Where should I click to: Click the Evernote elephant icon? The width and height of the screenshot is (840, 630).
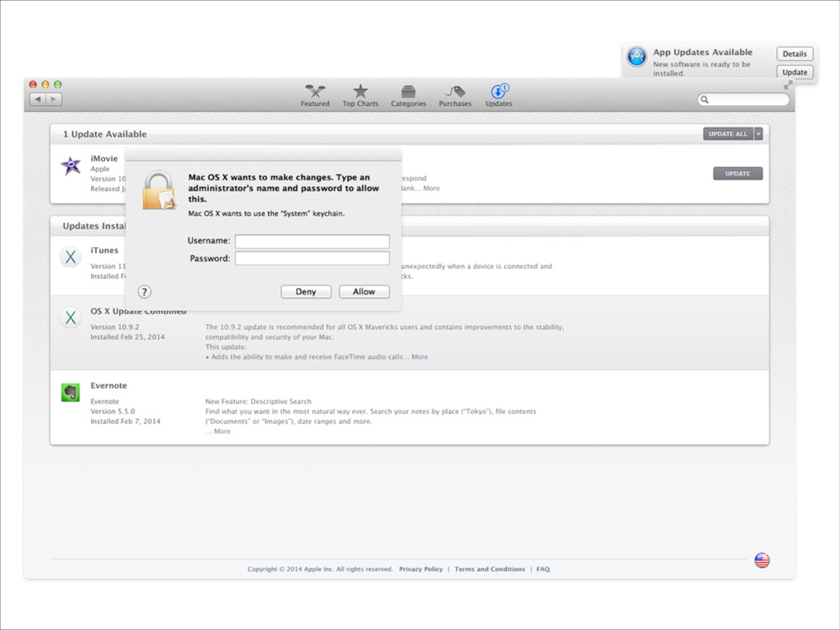tap(71, 392)
